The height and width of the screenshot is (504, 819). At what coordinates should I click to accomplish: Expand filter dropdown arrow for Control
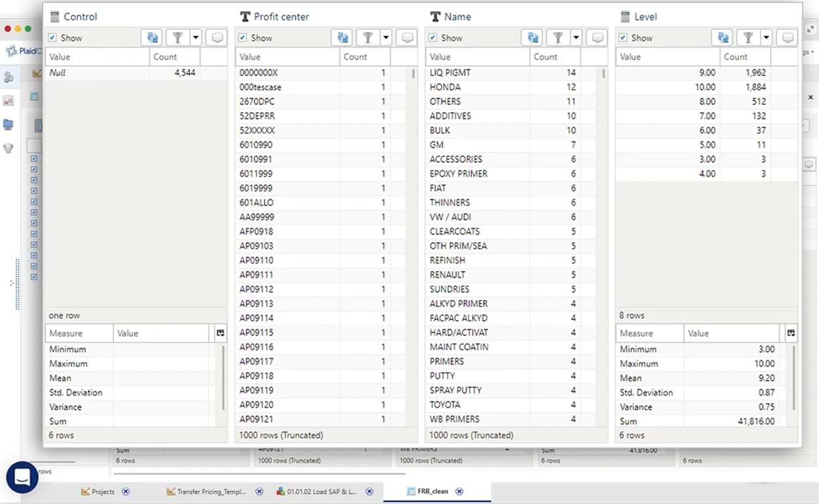point(196,38)
